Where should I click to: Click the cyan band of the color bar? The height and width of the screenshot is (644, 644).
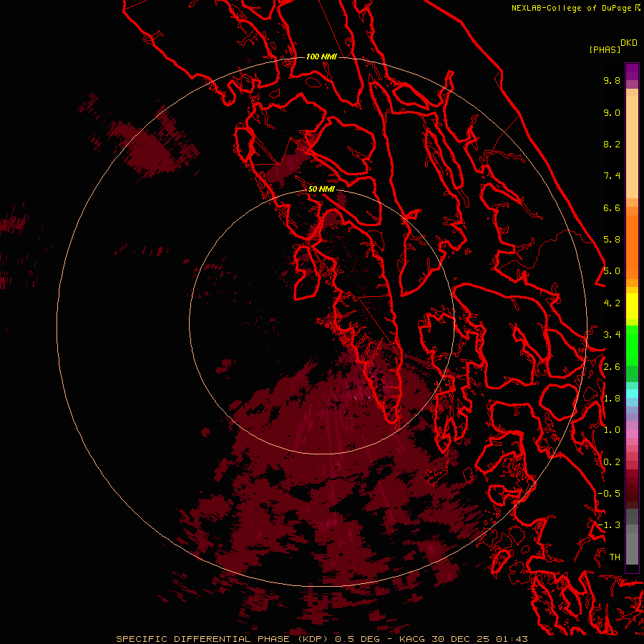click(632, 394)
